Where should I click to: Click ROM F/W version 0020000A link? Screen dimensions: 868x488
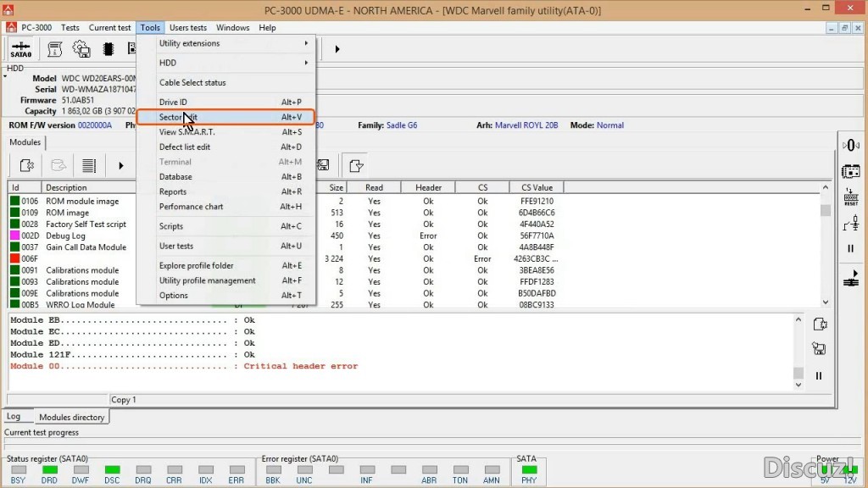(x=95, y=125)
